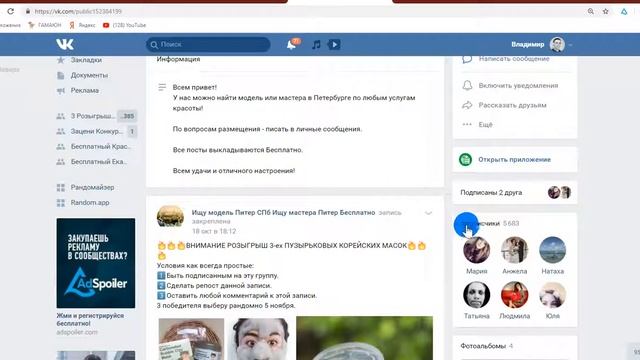Open the 3 Розыгрыш group in the sidebar
The image size is (640, 360).
point(93,116)
